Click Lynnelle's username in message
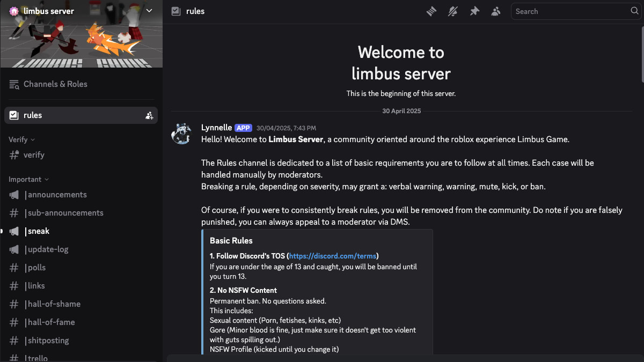644x362 pixels. coord(216,128)
